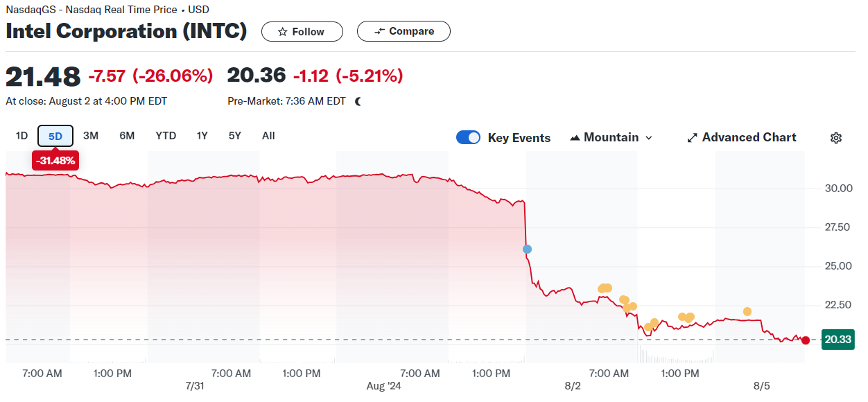This screenshot has width=868, height=402.
Task: Click the Follow star button
Action: [x=302, y=31]
